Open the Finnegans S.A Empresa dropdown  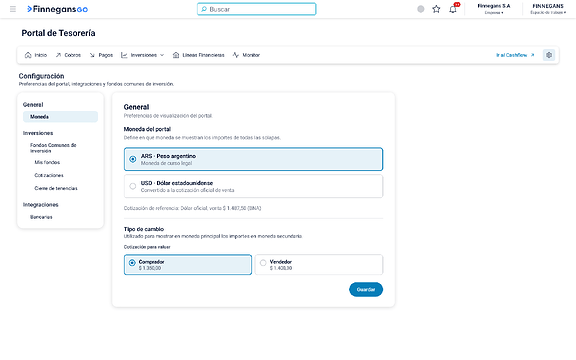coord(494,9)
